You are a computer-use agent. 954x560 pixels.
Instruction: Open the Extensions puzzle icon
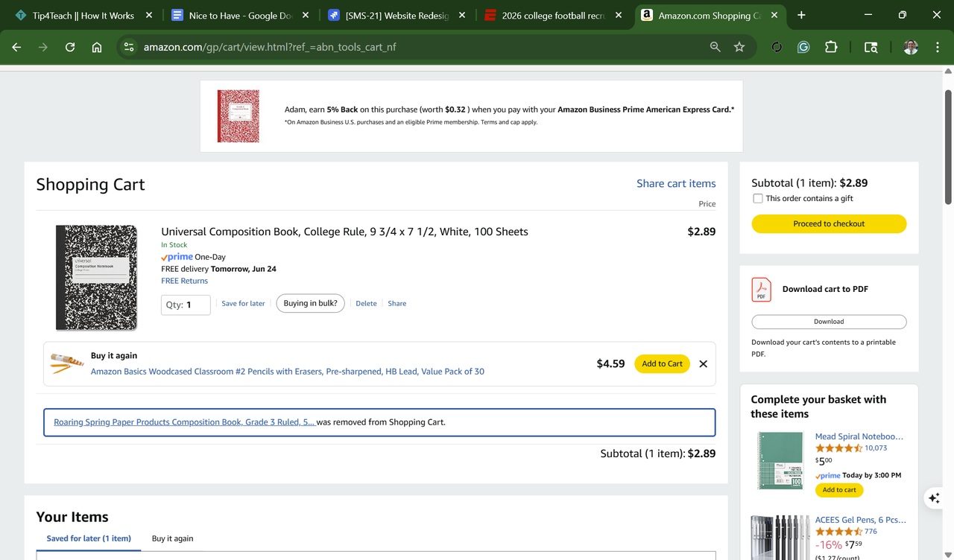coord(831,47)
